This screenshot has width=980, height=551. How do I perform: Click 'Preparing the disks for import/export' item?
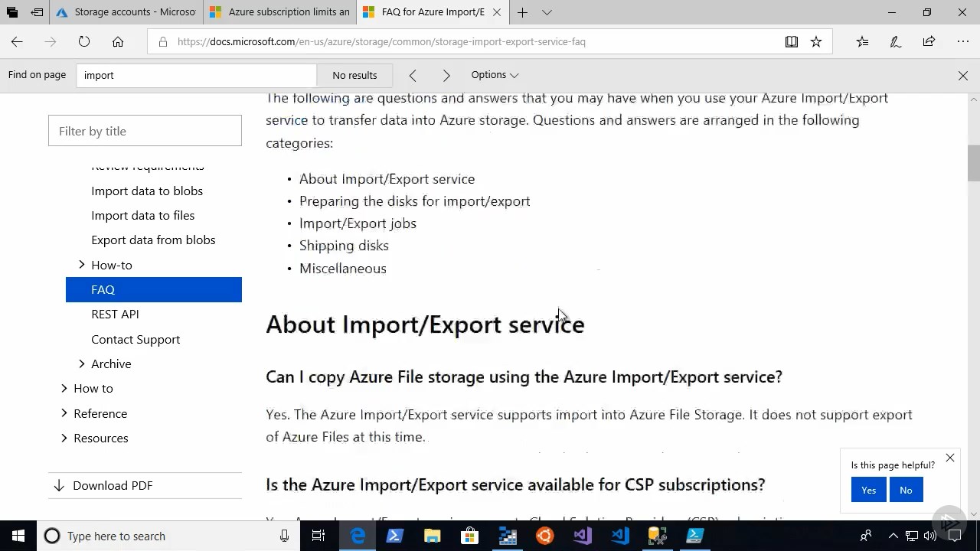(414, 201)
